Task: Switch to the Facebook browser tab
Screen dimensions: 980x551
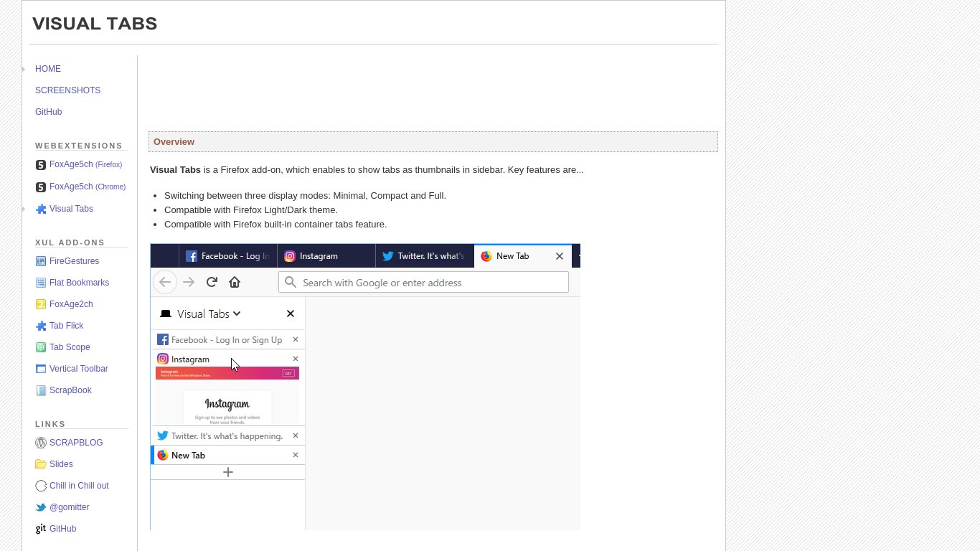Action: 228,256
